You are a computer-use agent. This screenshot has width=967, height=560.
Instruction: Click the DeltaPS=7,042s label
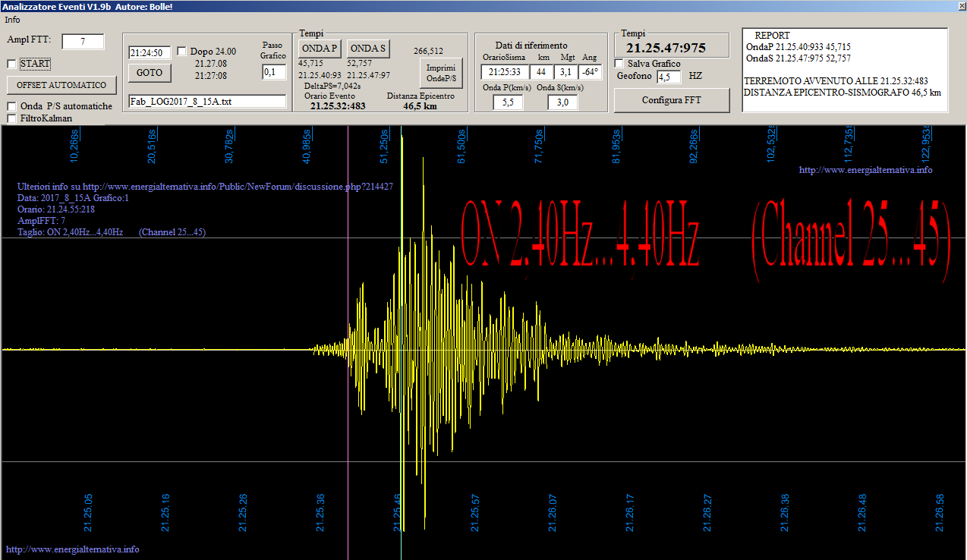click(x=332, y=86)
